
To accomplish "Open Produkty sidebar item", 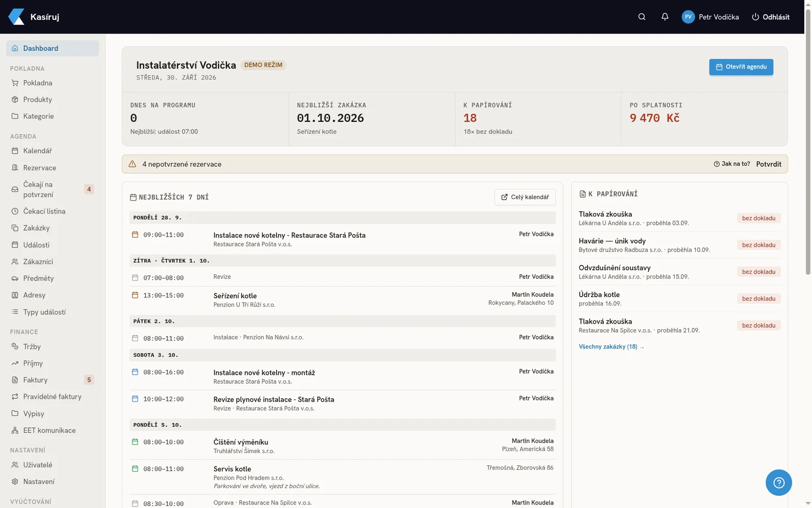I will pos(52,100).
